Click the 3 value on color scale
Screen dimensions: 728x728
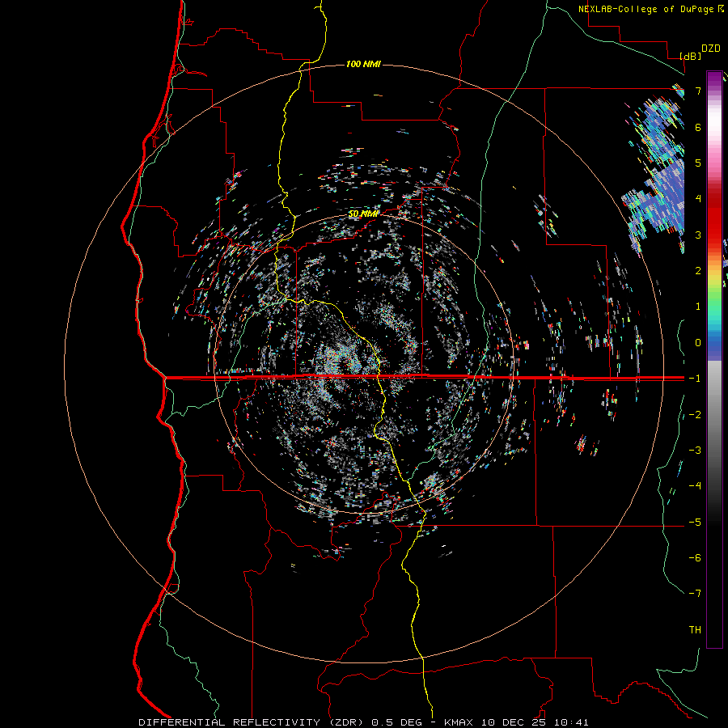pos(698,235)
